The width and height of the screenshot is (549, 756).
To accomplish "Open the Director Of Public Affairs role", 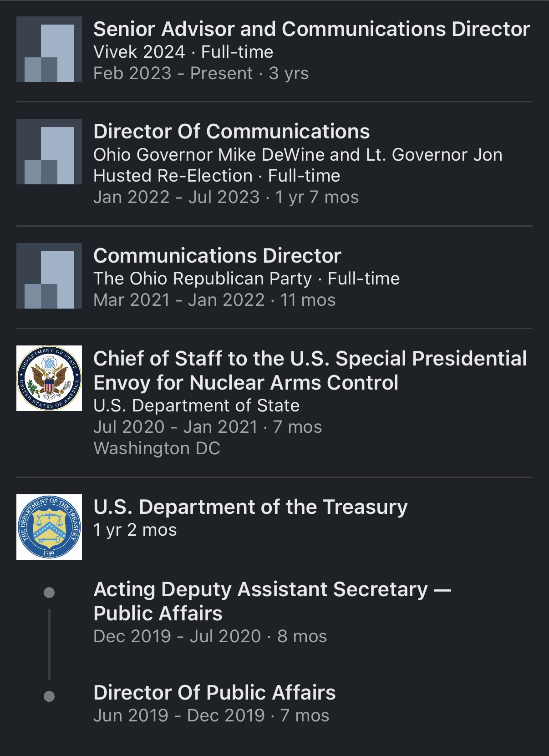I will 214,693.
